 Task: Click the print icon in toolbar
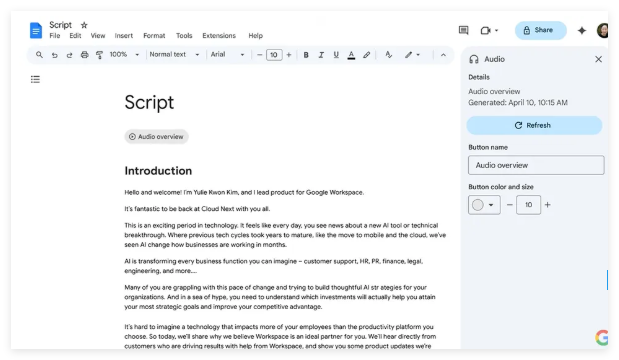coord(84,55)
